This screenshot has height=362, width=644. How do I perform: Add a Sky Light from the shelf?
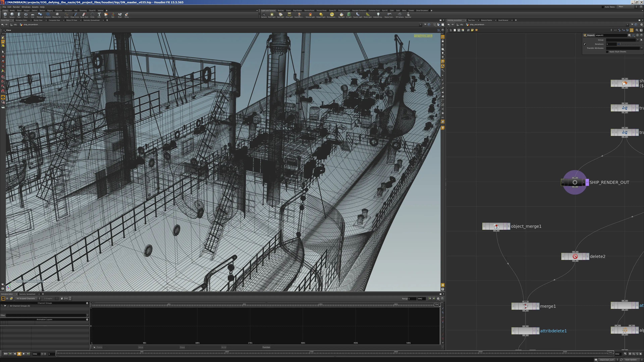pyautogui.click(x=341, y=15)
